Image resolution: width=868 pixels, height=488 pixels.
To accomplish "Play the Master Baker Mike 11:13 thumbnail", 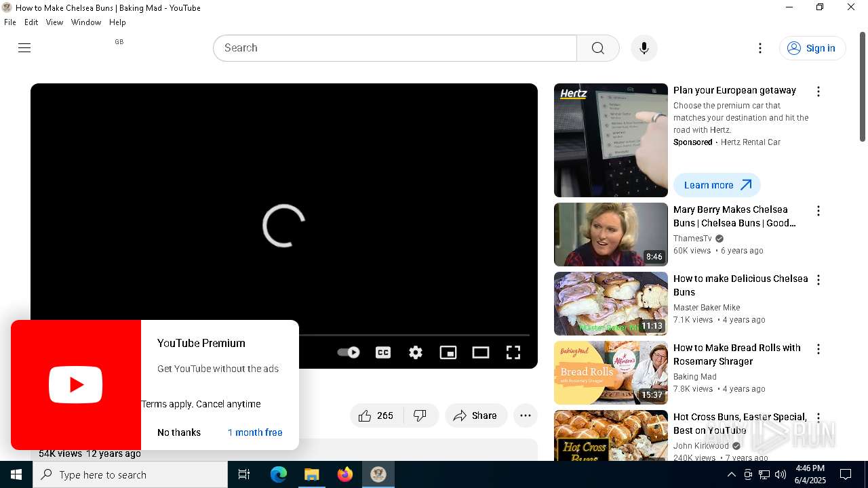I will [x=611, y=304].
